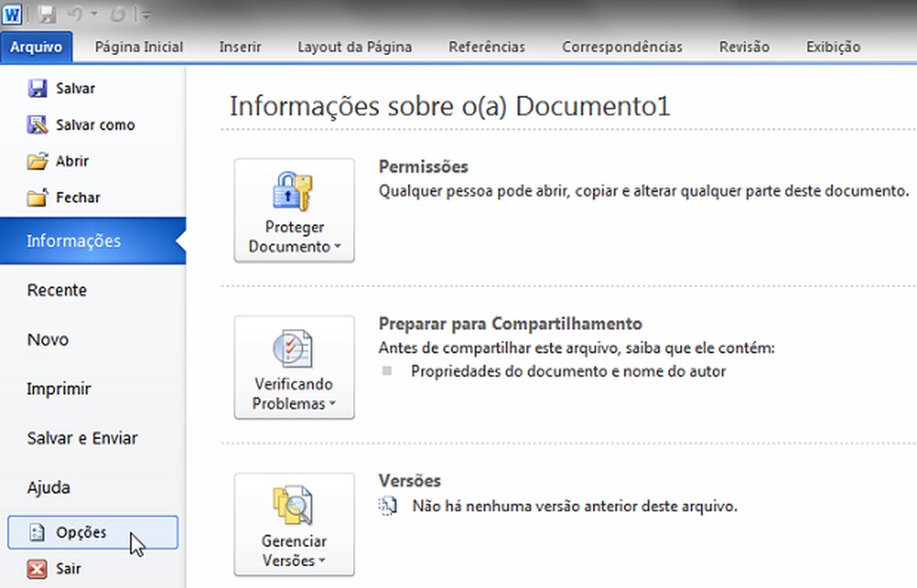Click the Save icon on Quick Access Toolbar
The height and width of the screenshot is (588, 917).
point(47,11)
